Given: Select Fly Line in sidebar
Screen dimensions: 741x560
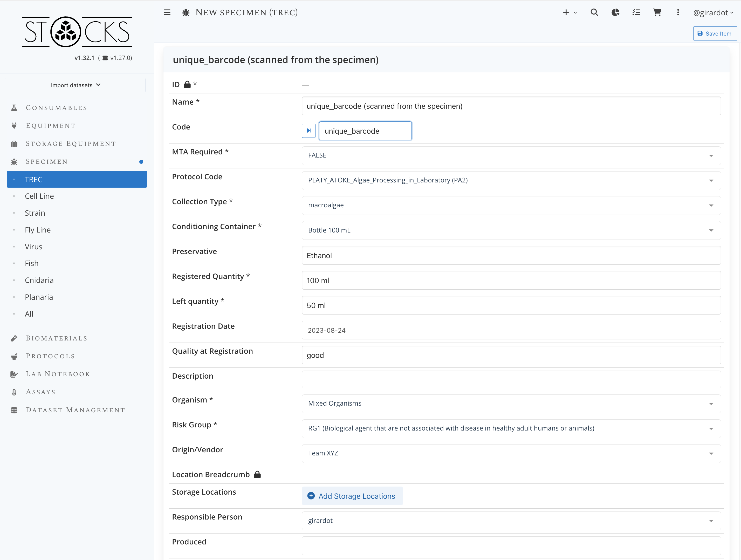Looking at the screenshot, I should tap(38, 230).
